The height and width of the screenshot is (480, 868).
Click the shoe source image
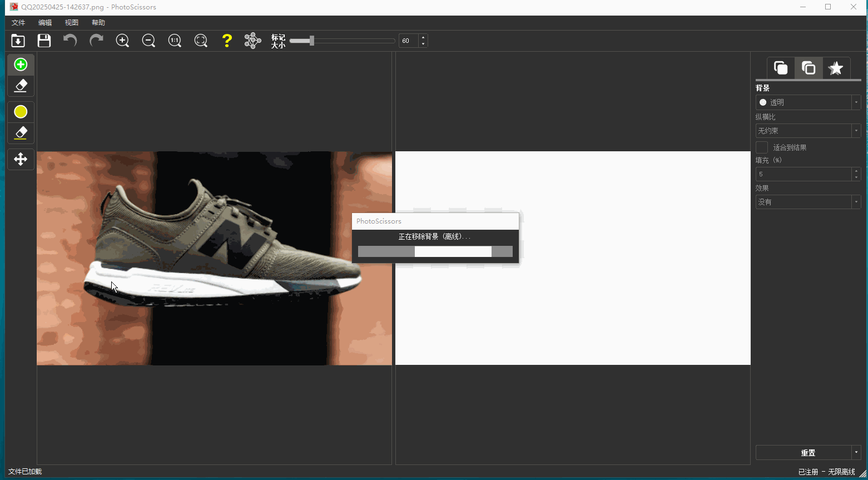pos(214,258)
